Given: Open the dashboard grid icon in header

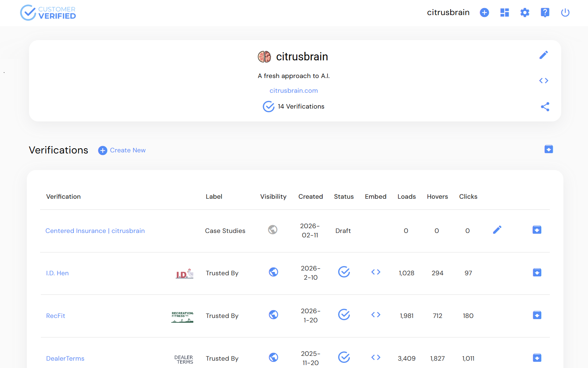Looking at the screenshot, I should pos(505,13).
